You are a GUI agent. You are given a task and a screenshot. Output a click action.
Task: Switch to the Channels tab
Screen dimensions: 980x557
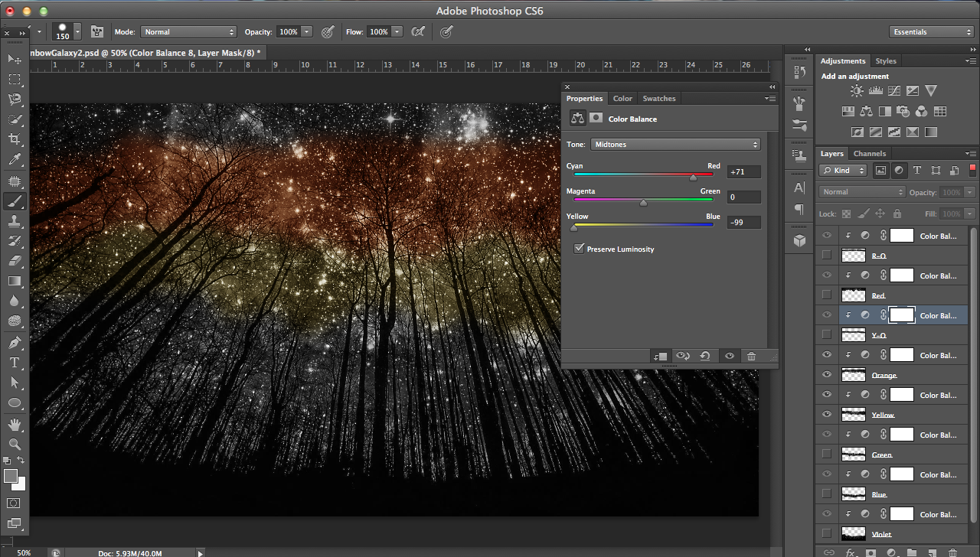click(869, 154)
